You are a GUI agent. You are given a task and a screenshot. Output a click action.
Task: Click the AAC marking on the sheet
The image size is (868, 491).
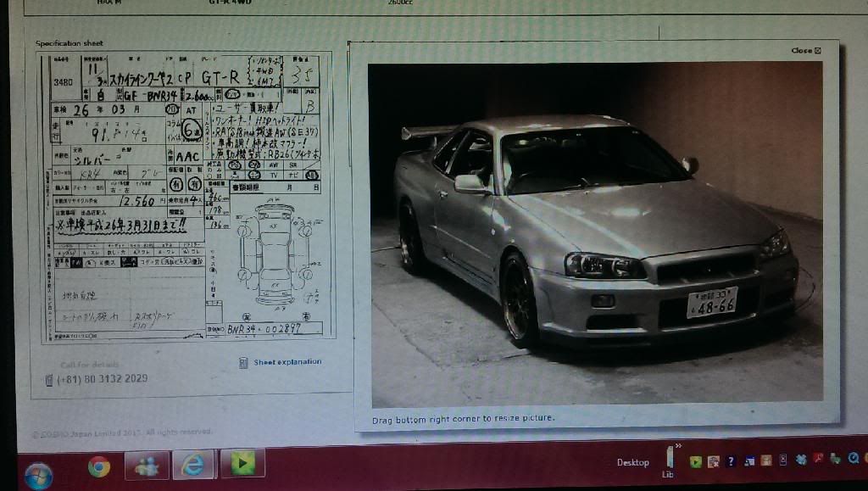pos(187,157)
